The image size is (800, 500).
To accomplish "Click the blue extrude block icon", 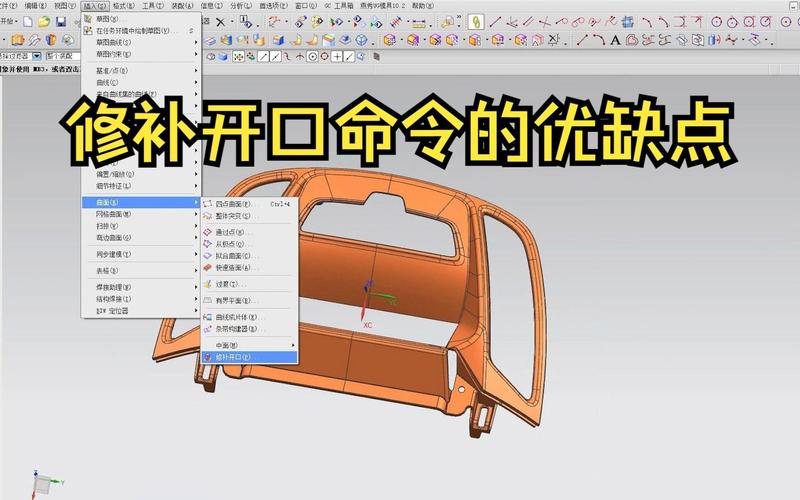I will (278, 40).
